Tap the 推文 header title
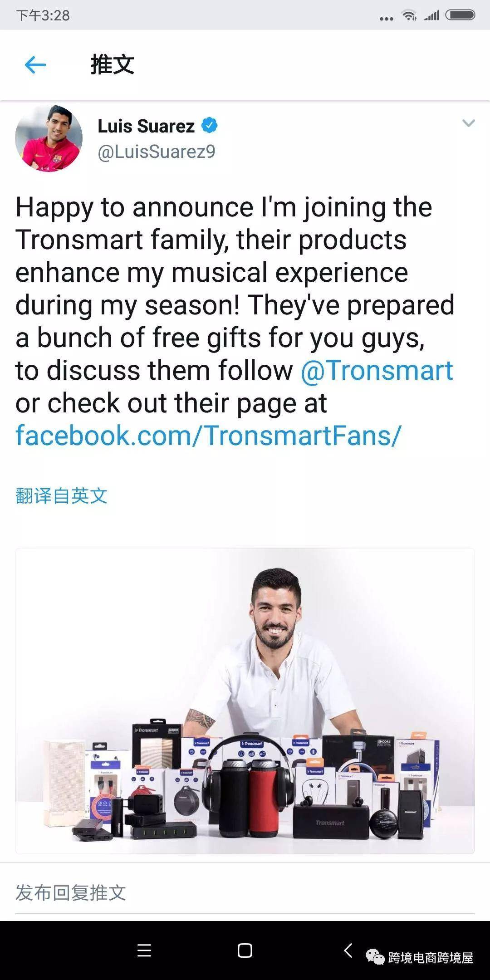The width and height of the screenshot is (490, 980). click(112, 64)
